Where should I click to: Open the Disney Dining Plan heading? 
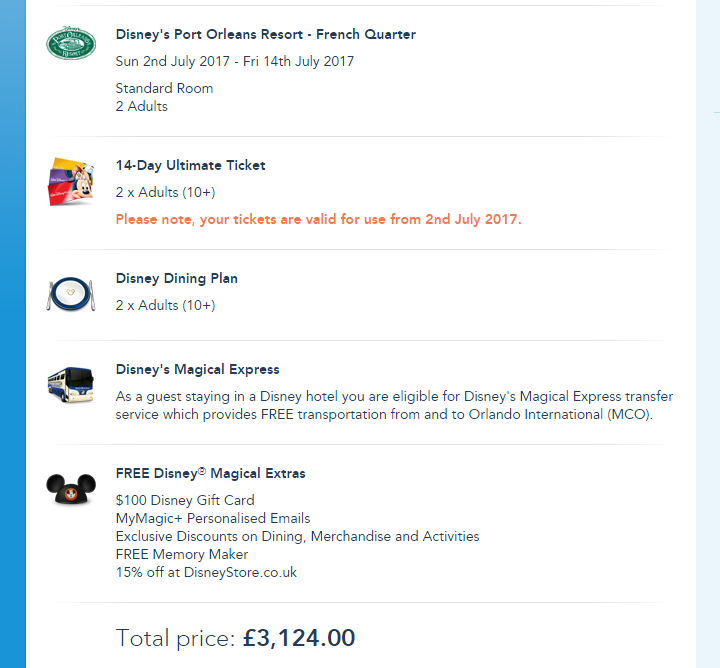tap(176, 279)
